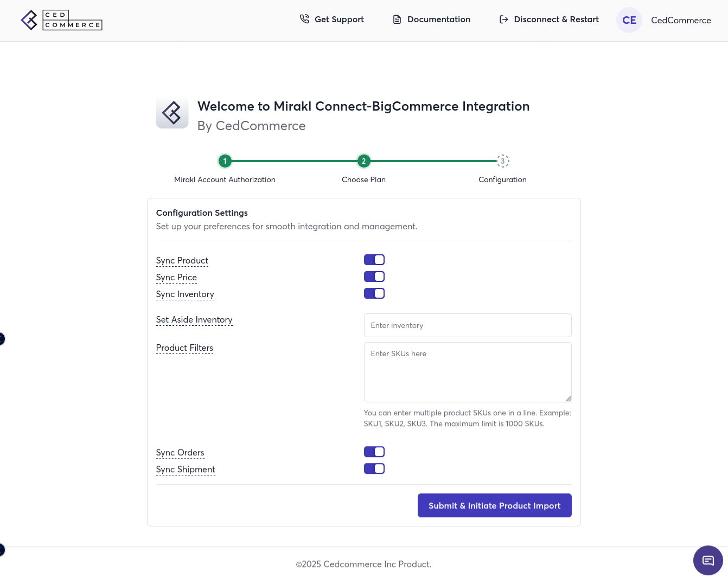This screenshot has height=579, width=728.
Task: Click the Documentation file icon
Action: pos(397,20)
